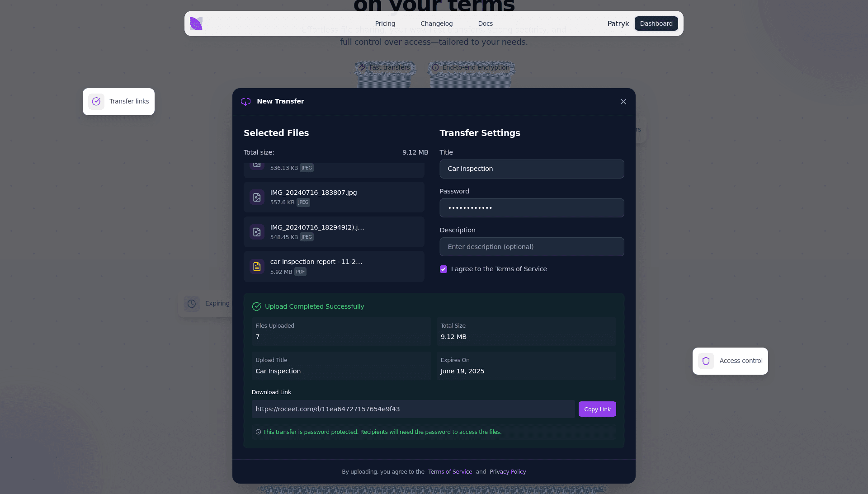Screen dimensions: 868x494
Task: Open the Pricing page
Action: tap(385, 24)
